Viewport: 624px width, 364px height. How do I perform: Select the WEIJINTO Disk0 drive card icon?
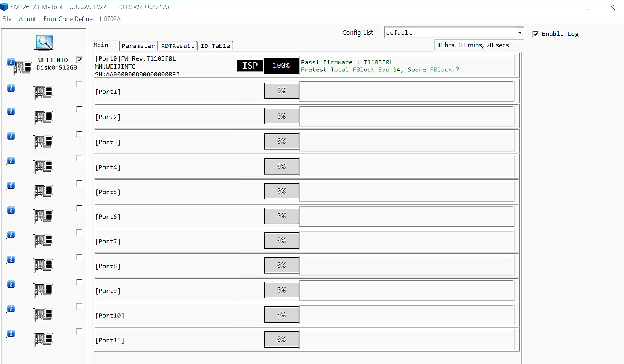click(23, 67)
